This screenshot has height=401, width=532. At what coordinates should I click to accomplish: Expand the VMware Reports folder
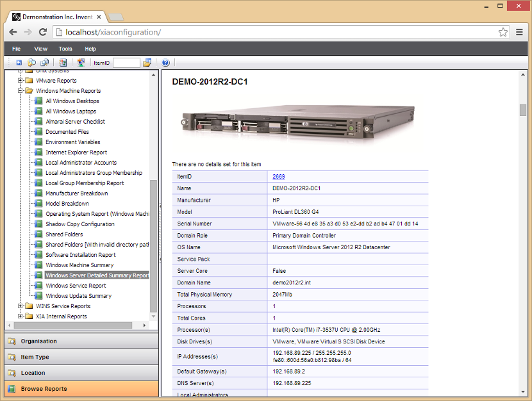click(21, 80)
